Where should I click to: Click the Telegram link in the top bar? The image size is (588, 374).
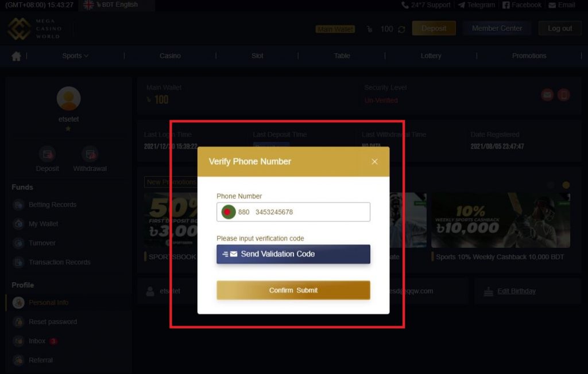point(476,5)
